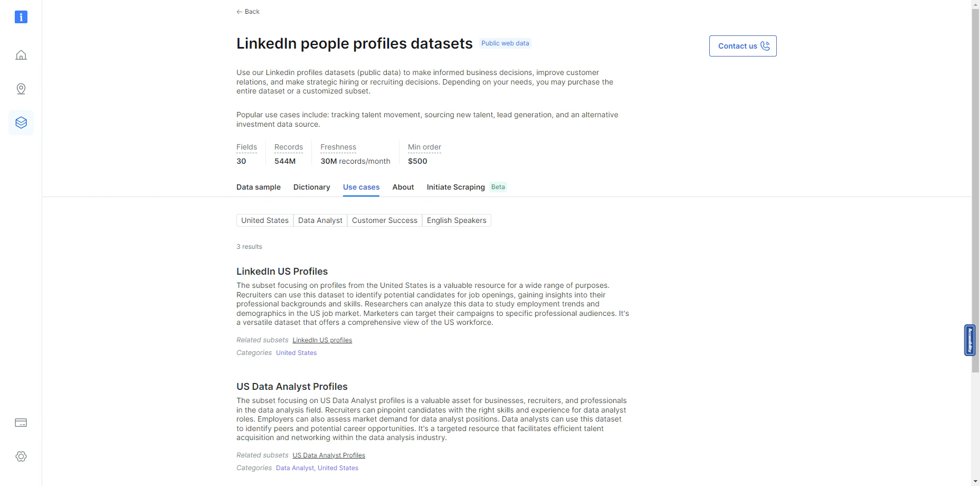Click the Beta badge next to Initiate Scraping

pyautogui.click(x=498, y=187)
